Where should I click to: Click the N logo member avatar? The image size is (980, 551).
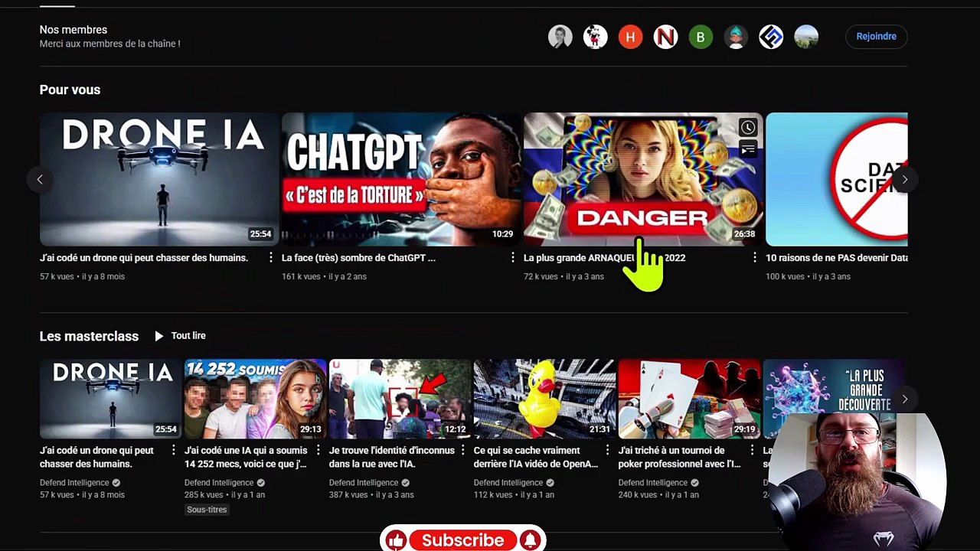click(x=666, y=37)
